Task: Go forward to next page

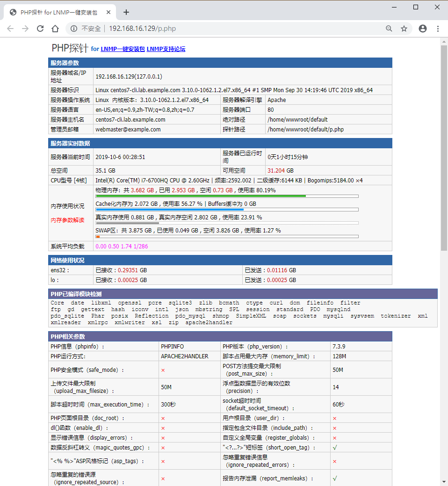Action: [25, 29]
